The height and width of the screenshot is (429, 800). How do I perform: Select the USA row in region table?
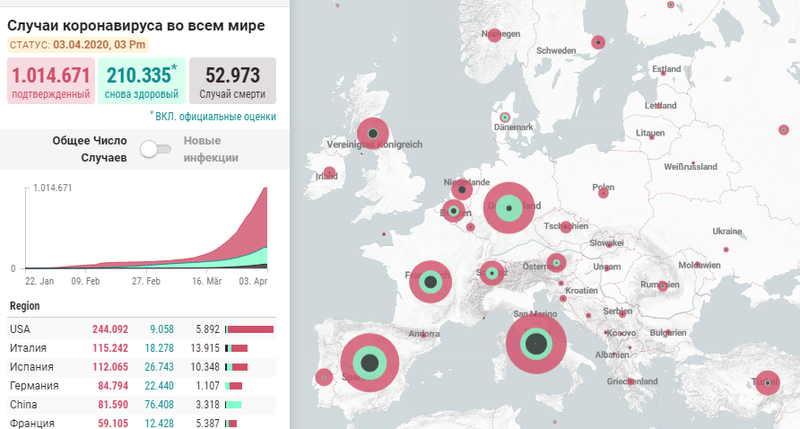[x=140, y=329]
